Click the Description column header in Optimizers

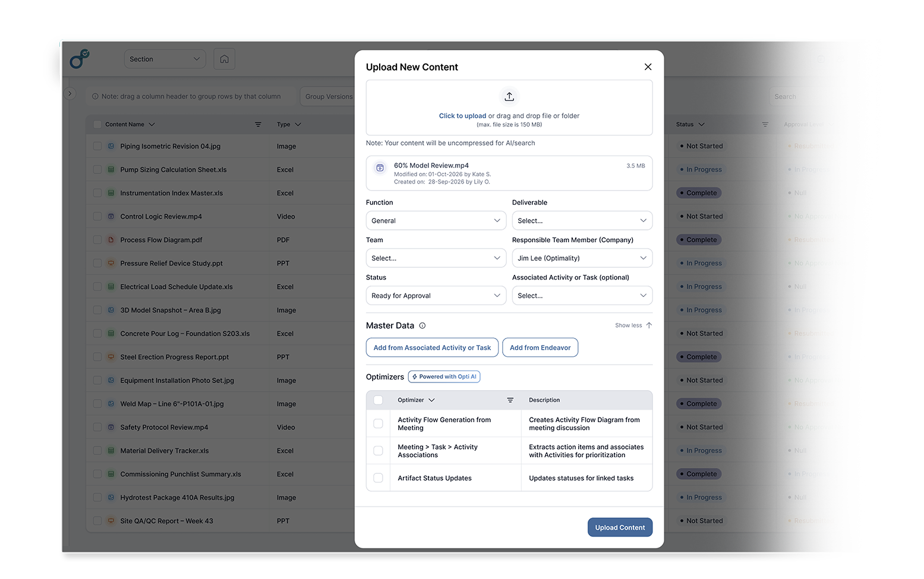point(544,400)
